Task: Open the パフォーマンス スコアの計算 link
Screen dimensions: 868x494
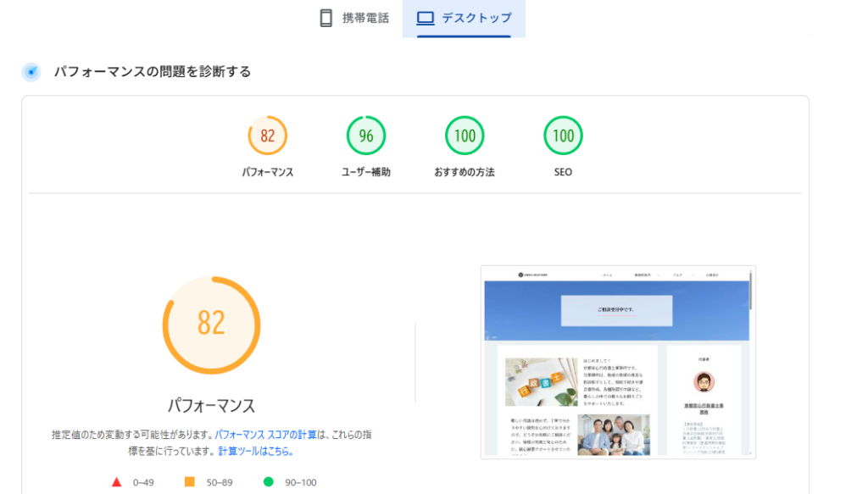Action: pos(265,435)
